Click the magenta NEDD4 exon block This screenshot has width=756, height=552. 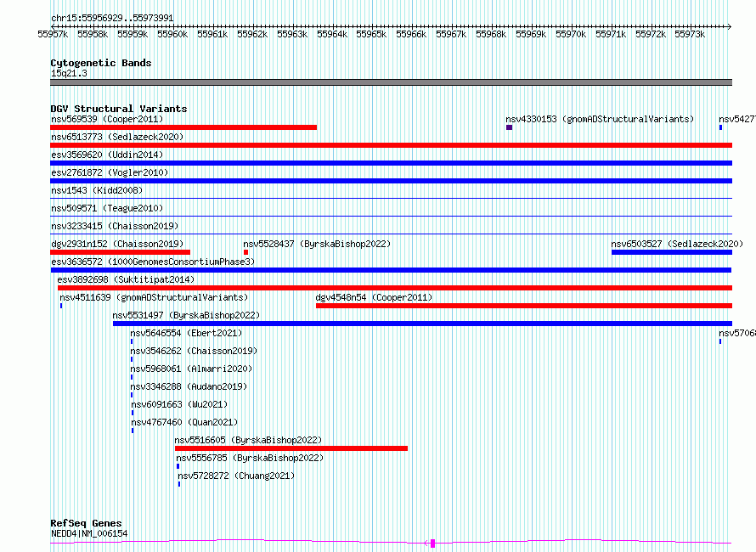(x=432, y=544)
